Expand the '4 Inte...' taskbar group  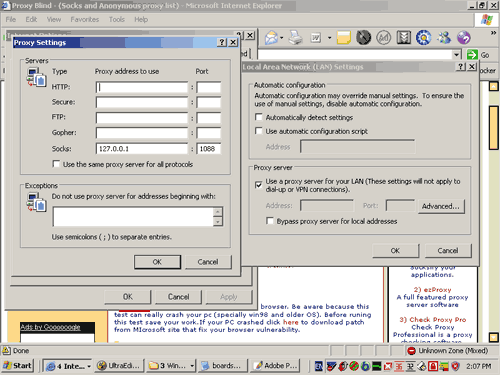(x=89, y=366)
